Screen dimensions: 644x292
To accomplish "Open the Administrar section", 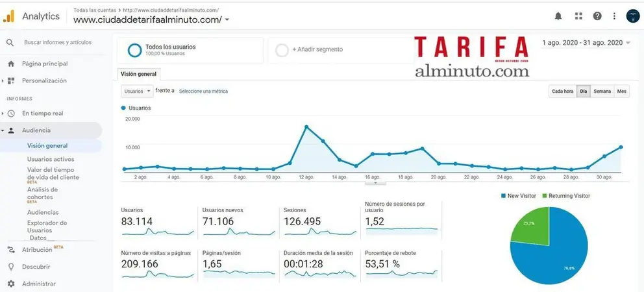I will [x=39, y=284].
